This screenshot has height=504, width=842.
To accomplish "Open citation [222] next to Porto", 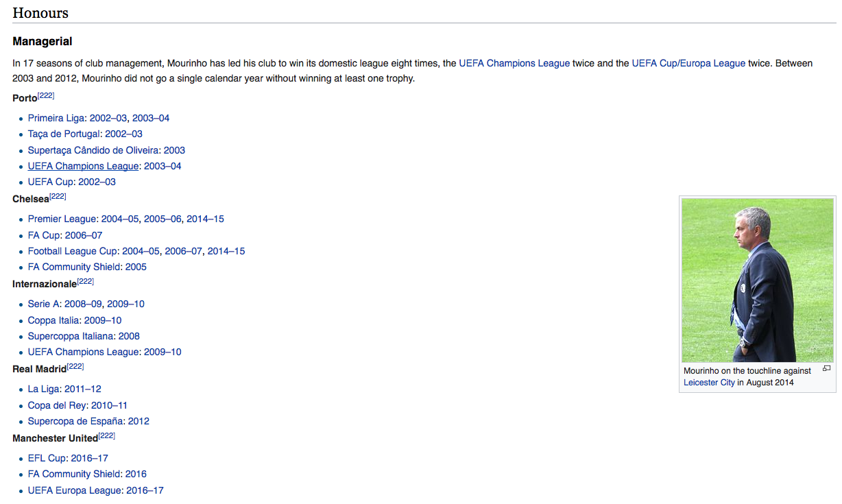I will (46, 95).
